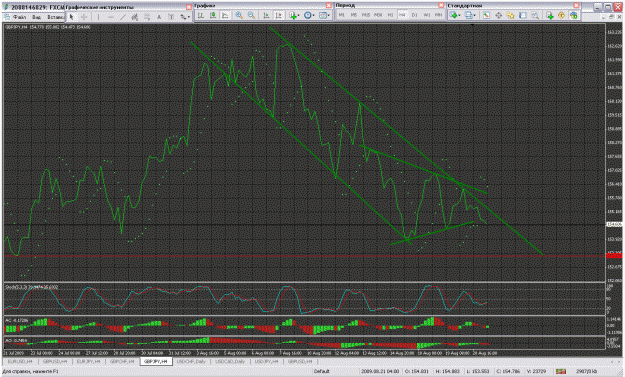The height and width of the screenshot is (377, 625).
Task: Choose the text annotation tool
Action: point(159,17)
